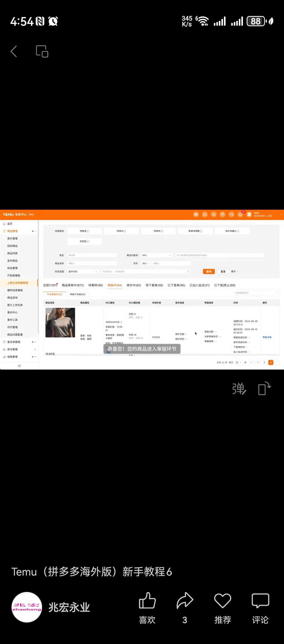Open the SKU 货号 type dropdown
The image size is (284, 644).
[x=146, y=263]
